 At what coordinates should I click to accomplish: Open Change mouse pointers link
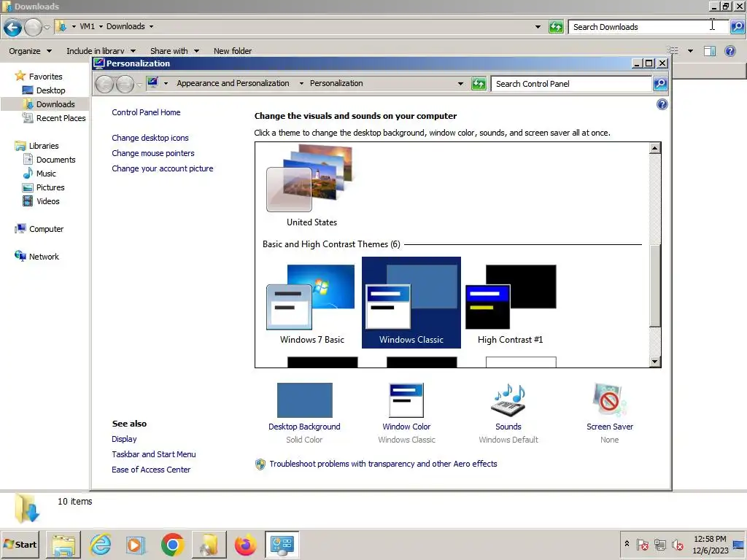pos(153,153)
